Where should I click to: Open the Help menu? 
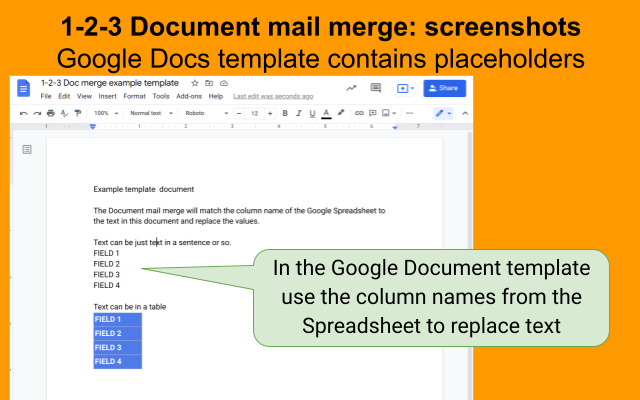click(216, 96)
